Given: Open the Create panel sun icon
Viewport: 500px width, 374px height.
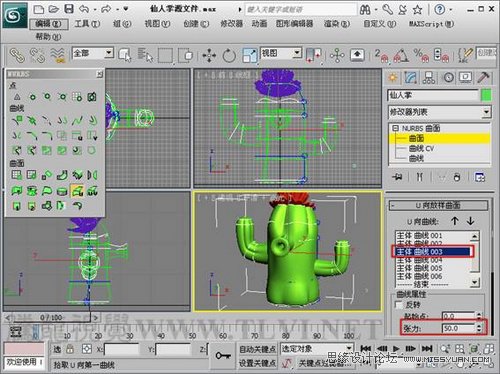Looking at the screenshot, I should click(393, 78).
